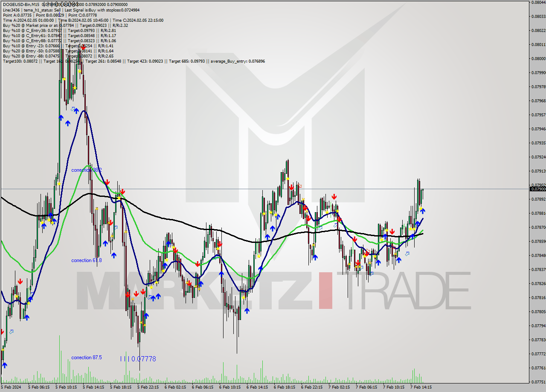Select 'Target 261: 0.08548' text
Viewport: 546px width, 392px height.
(104, 61)
